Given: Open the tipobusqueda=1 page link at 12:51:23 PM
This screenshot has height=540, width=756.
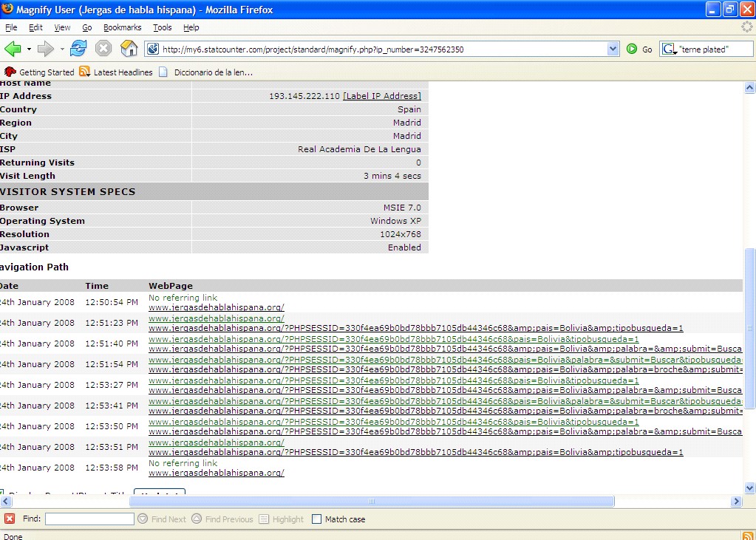Looking at the screenshot, I should tap(415, 328).
